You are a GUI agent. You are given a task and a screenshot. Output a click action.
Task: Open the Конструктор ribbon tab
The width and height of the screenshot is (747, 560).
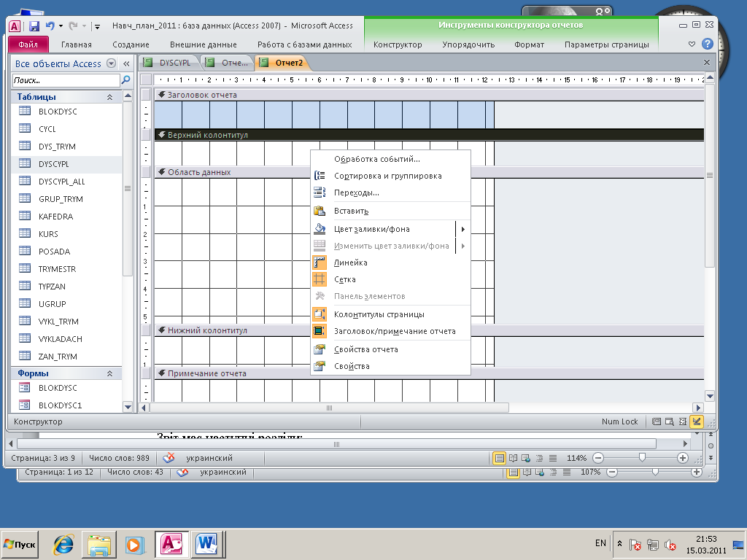tap(398, 44)
